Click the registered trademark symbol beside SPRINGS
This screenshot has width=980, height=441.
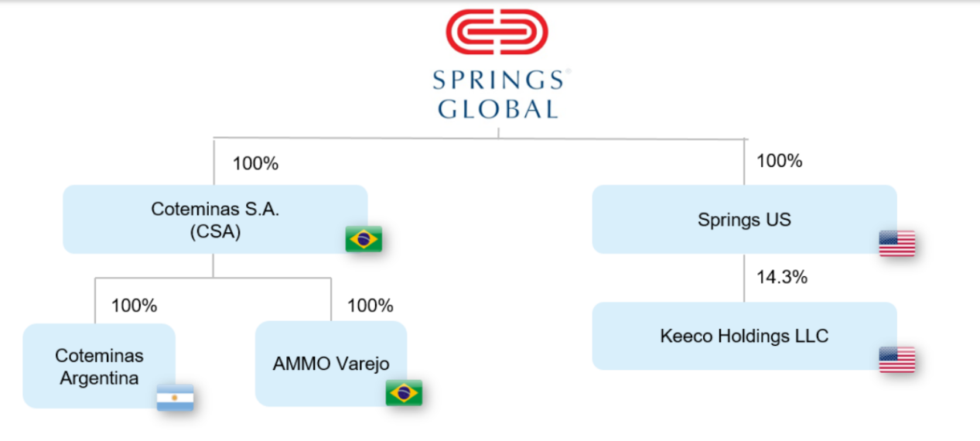point(568,71)
